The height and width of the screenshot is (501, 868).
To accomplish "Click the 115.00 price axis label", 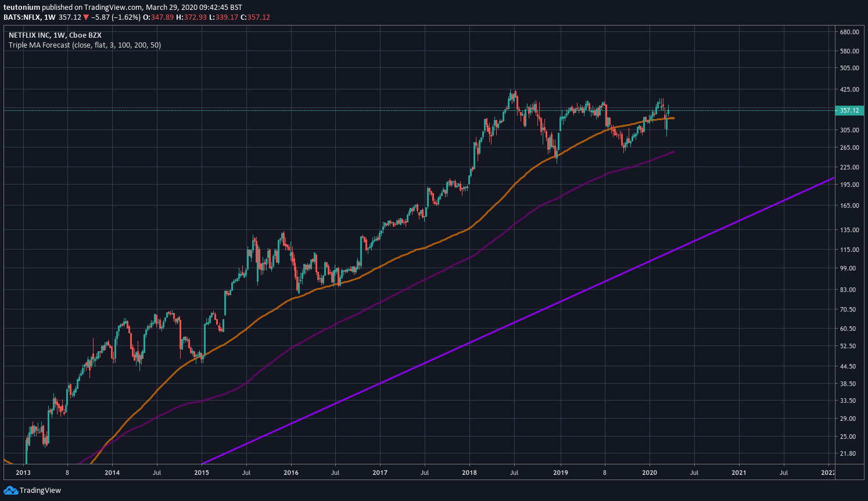I will pyautogui.click(x=850, y=250).
